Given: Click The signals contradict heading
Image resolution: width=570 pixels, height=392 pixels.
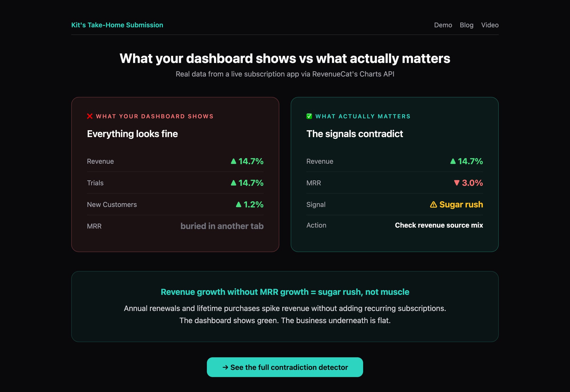Looking at the screenshot, I should (x=355, y=134).
